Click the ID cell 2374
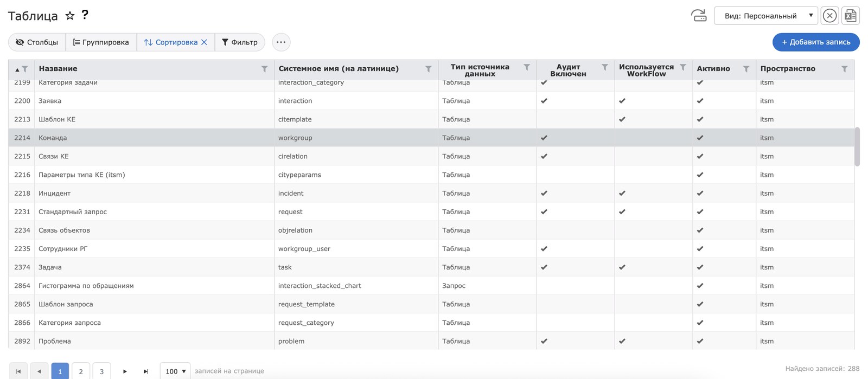868x379 pixels. click(22, 267)
